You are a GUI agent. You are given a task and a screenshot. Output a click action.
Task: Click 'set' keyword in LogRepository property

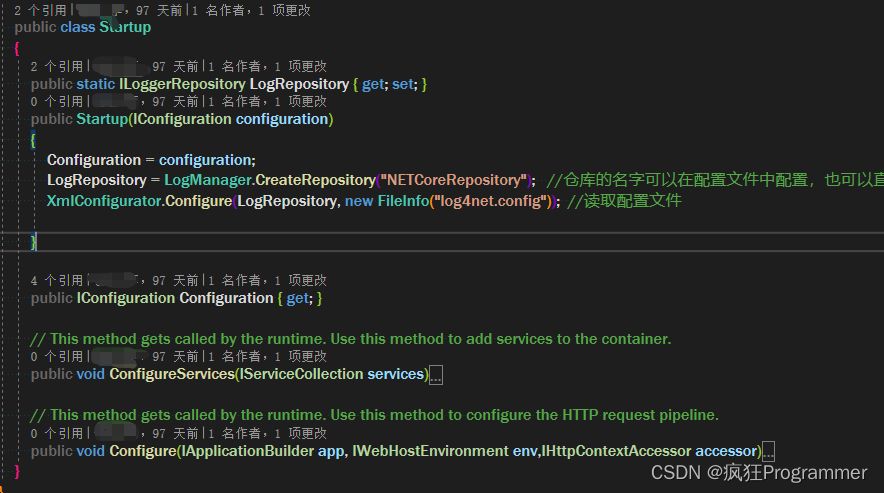pyautogui.click(x=403, y=84)
